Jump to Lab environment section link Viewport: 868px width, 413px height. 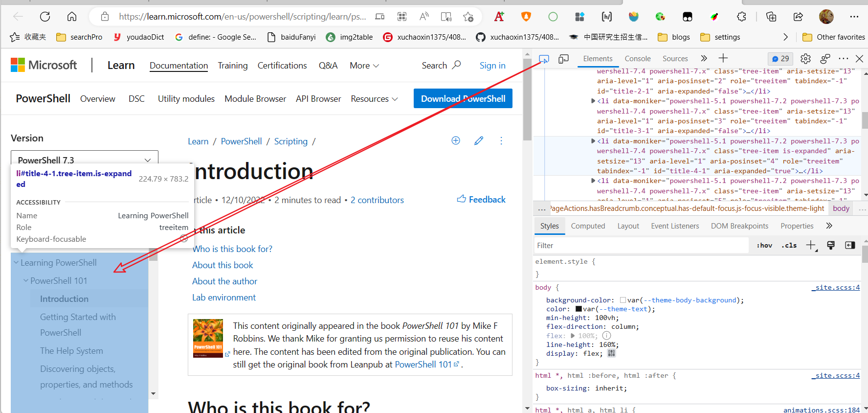[x=224, y=298]
